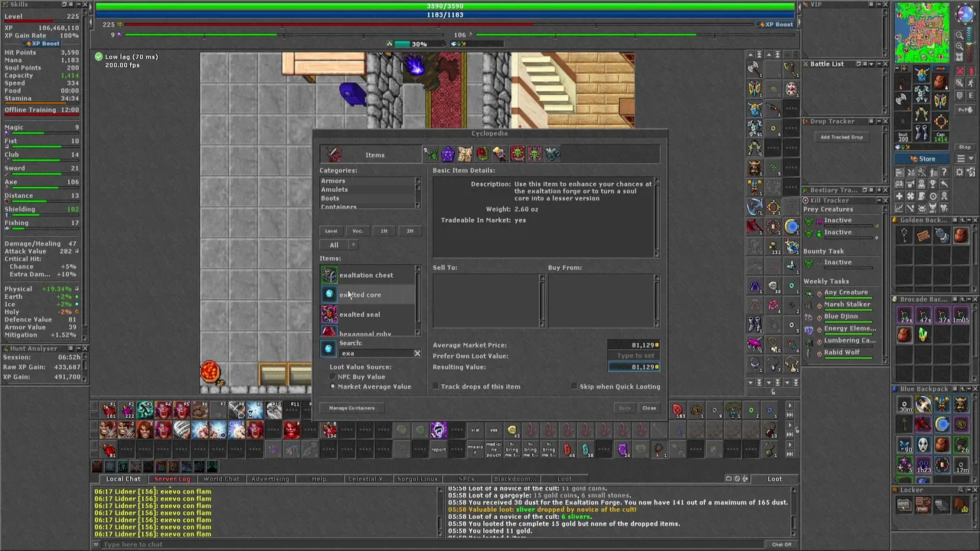
Task: Switch to Local Chat tab
Action: coord(122,479)
